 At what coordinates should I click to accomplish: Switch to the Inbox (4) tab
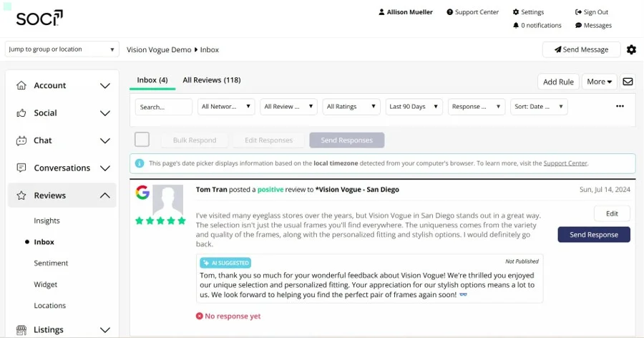point(152,80)
